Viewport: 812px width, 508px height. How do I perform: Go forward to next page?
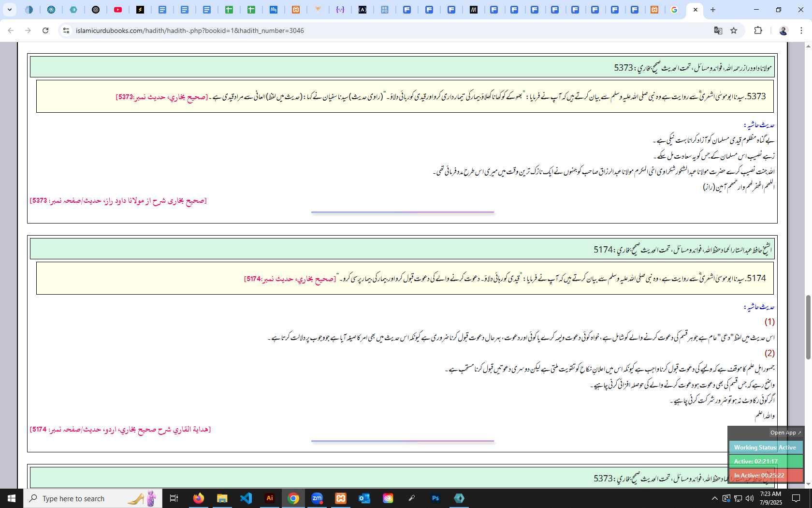pyautogui.click(x=28, y=30)
